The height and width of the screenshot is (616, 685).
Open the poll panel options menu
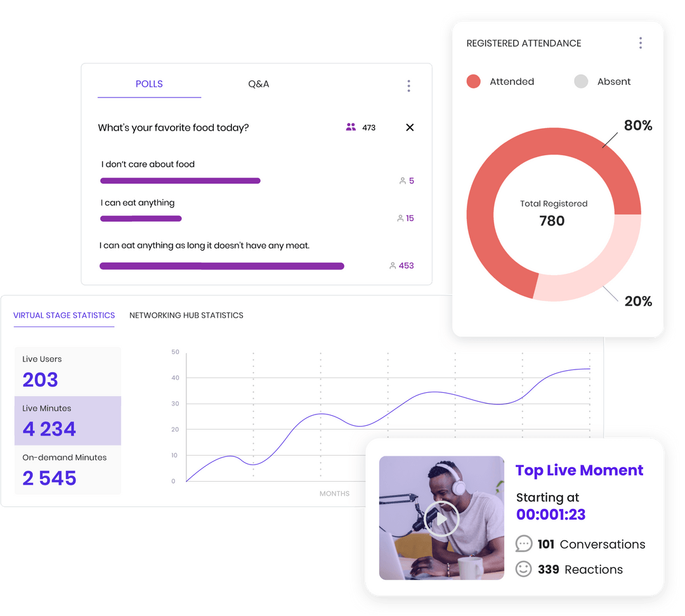pos(408,86)
